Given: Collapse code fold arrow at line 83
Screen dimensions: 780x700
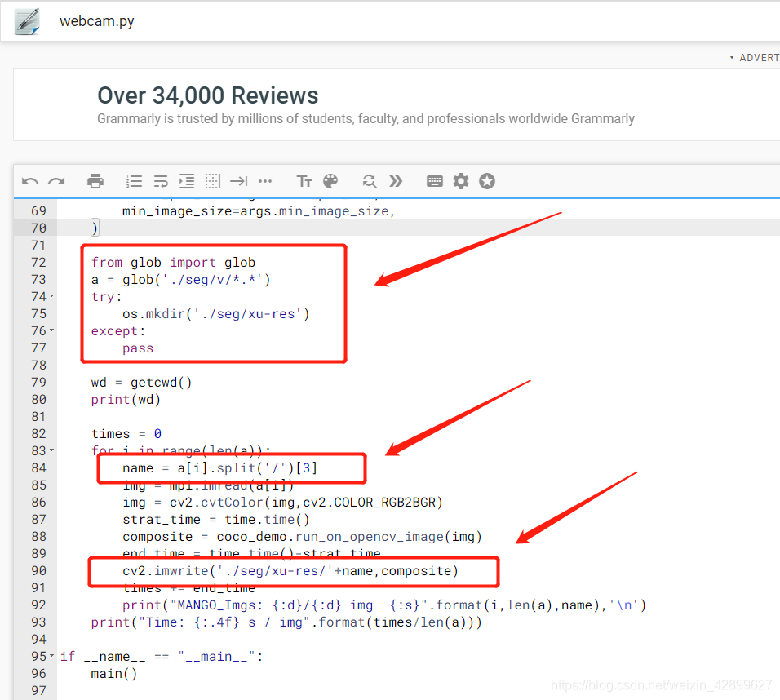Looking at the screenshot, I should (51, 450).
